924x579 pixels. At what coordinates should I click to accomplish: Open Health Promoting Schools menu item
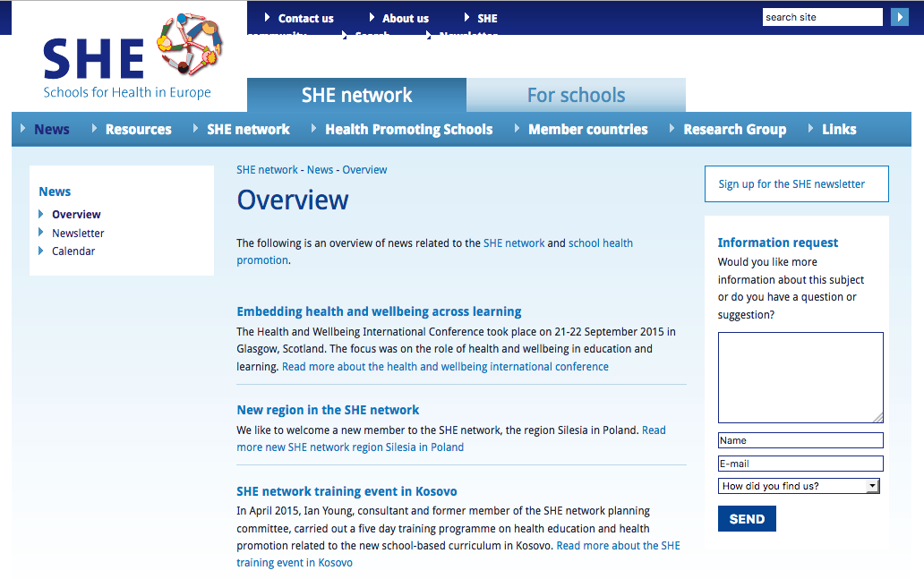point(409,129)
